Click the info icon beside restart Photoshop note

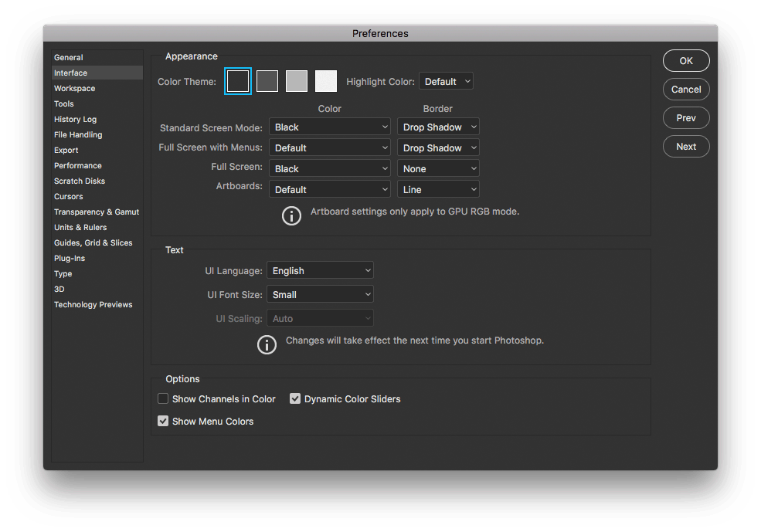[267, 345]
